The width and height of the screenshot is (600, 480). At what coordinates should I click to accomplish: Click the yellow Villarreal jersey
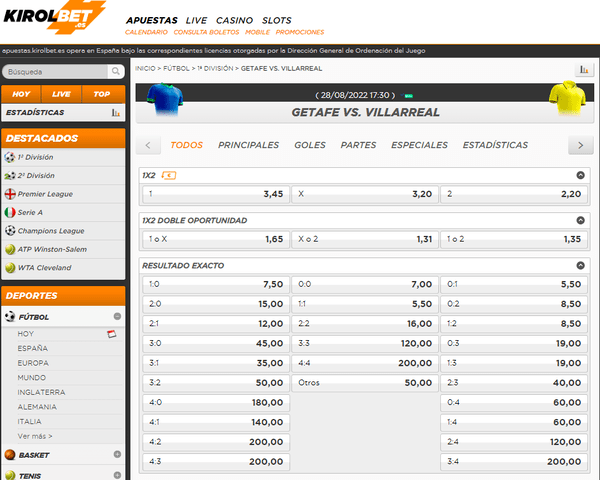pos(567,98)
